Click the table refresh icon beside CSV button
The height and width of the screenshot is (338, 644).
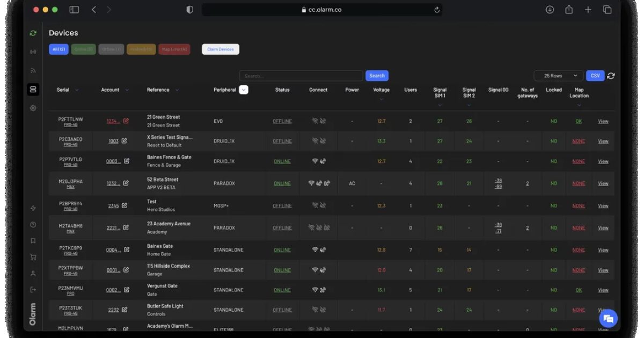pyautogui.click(x=611, y=75)
